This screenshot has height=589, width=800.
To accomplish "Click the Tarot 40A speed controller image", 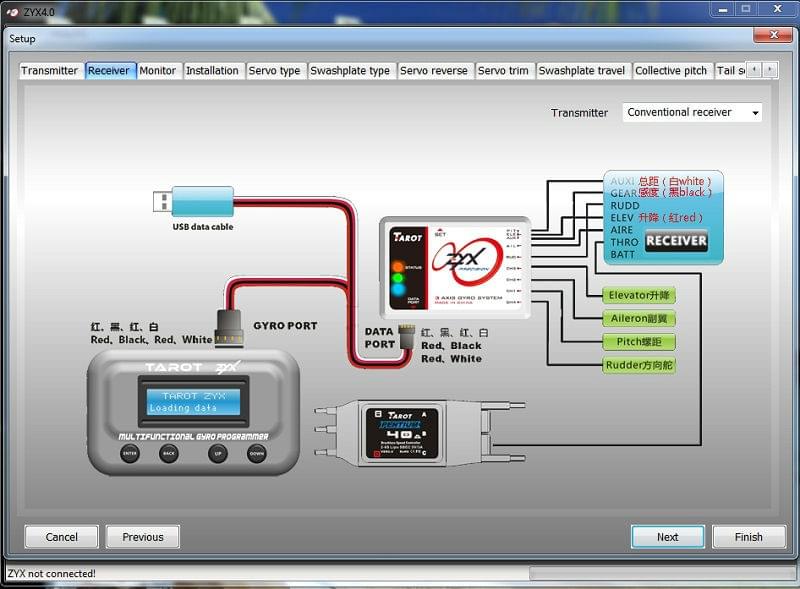I will [x=419, y=434].
